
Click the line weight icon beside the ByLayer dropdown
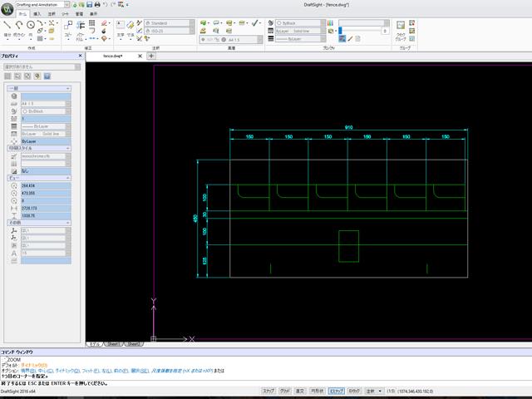tap(271, 39)
